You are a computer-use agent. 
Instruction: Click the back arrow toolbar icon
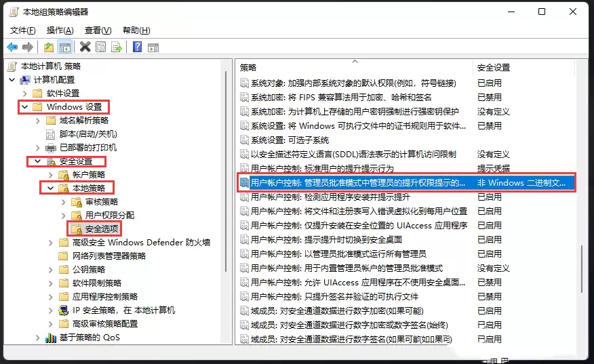[12, 47]
